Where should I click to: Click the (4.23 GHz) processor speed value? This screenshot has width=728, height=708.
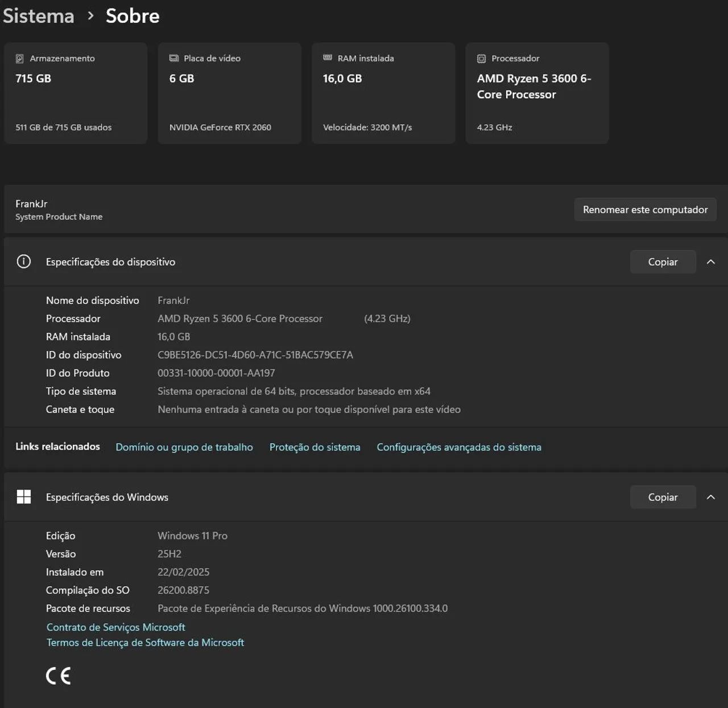click(x=387, y=319)
